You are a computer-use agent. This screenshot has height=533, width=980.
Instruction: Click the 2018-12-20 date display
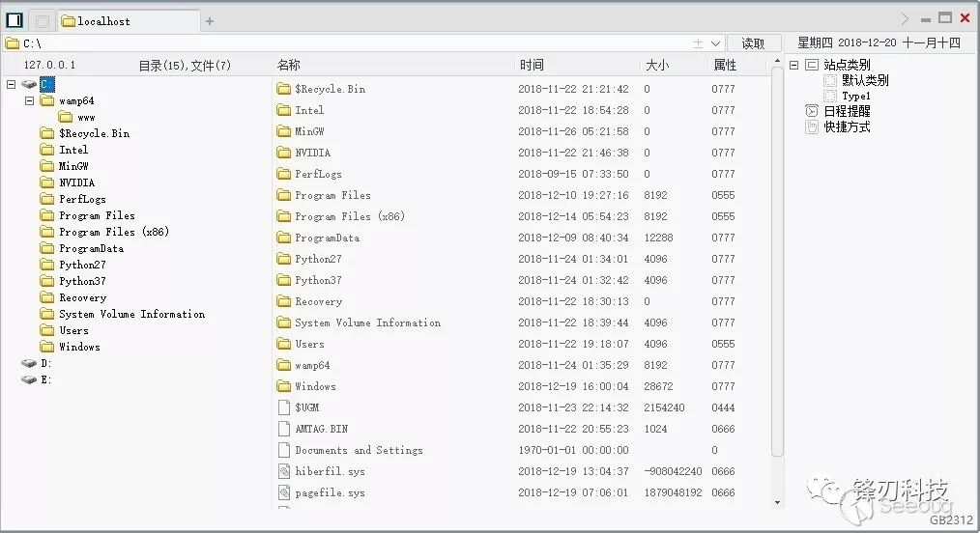pos(867,42)
